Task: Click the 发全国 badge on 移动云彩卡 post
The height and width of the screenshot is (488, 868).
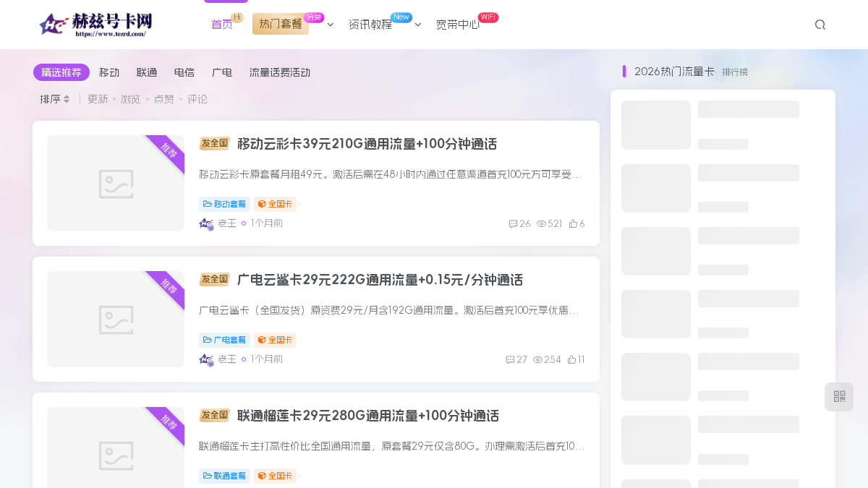Action: (214, 143)
